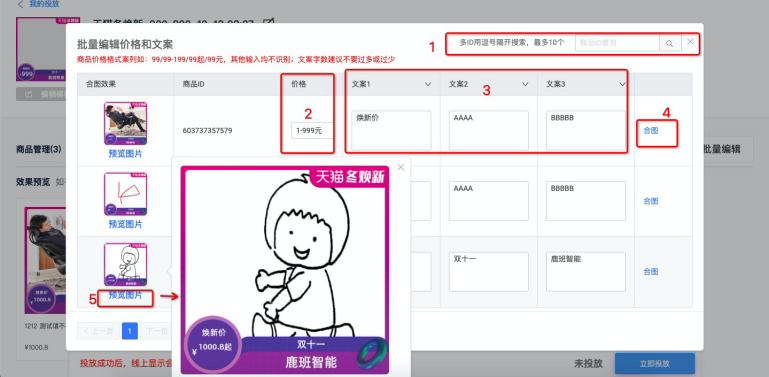This screenshot has height=377, width=769.
Task: Click the 上一页 previous page button
Action: point(98,331)
